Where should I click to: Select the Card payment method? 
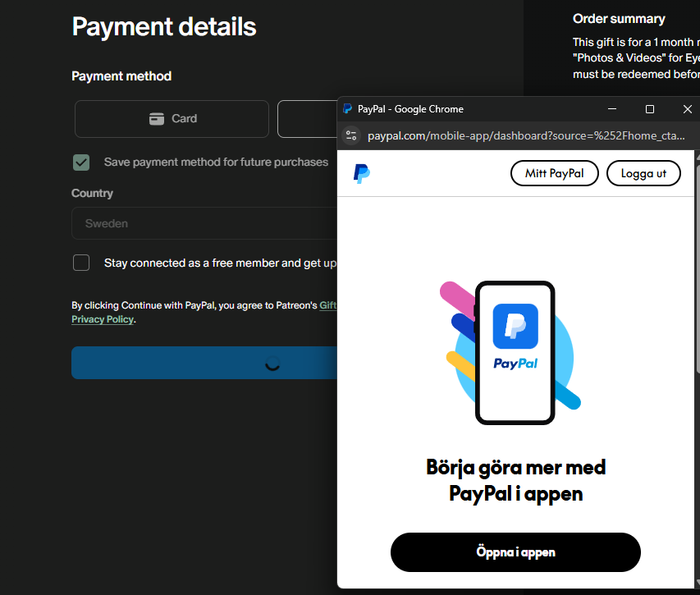172,119
